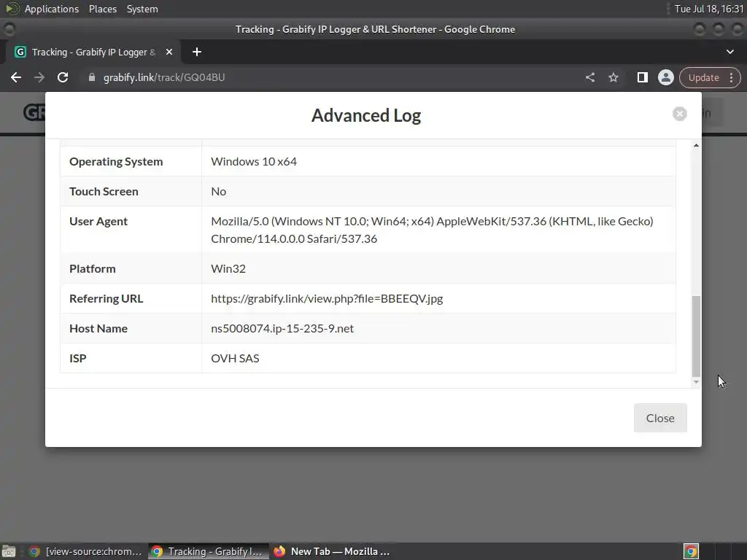
Task: Switch to view-source:chrom... taskbar window
Action: [x=86, y=551]
